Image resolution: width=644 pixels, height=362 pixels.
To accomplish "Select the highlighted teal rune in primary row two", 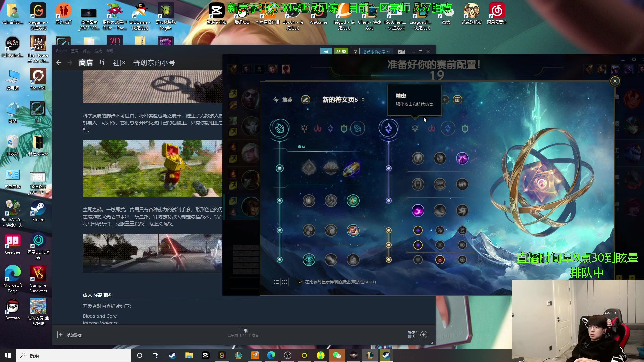I will coord(353,201).
